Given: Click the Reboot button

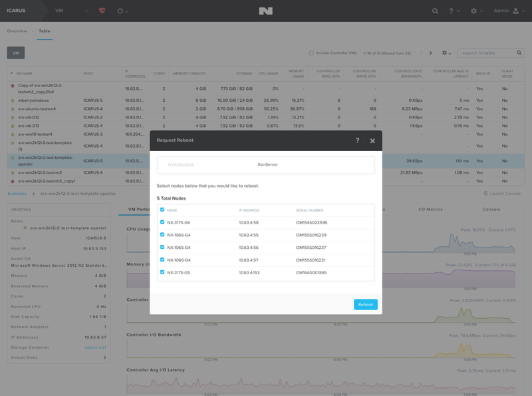Looking at the screenshot, I should point(365,304).
